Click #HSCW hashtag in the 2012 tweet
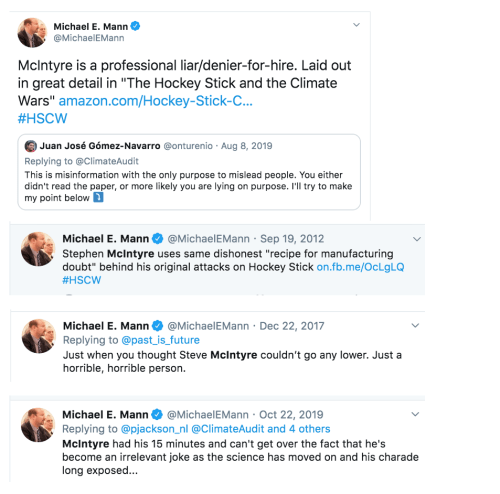500x494 pixels. click(x=82, y=280)
